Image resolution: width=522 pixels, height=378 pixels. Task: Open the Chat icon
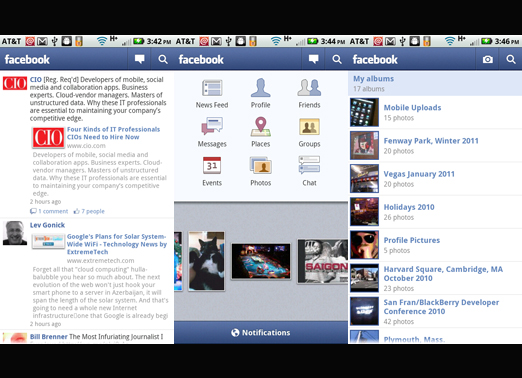(x=309, y=165)
